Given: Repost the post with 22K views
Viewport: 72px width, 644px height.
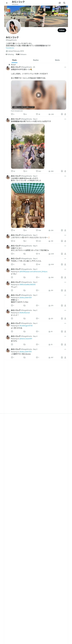Looking at the screenshot, I should (x=25, y=230).
